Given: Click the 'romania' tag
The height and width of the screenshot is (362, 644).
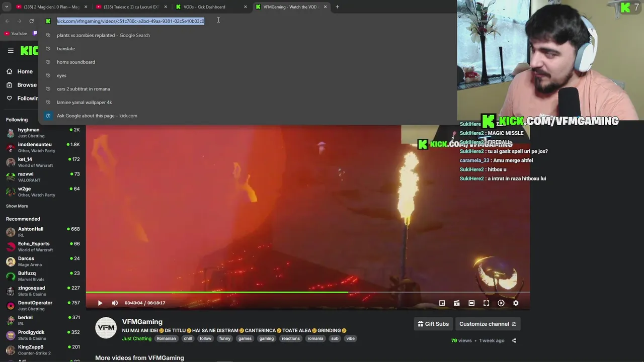Looking at the screenshot, I should pos(315,339).
